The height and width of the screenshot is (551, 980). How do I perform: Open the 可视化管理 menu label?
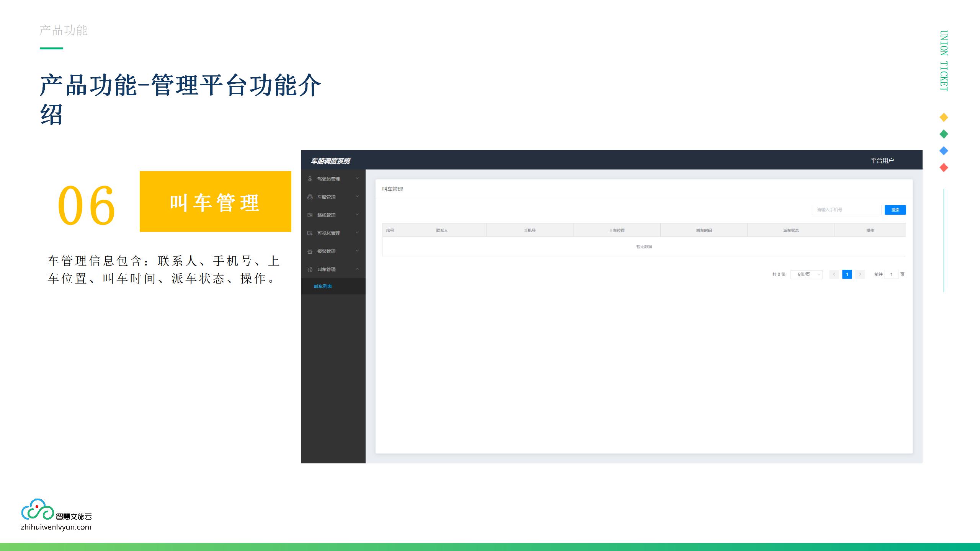click(x=328, y=233)
